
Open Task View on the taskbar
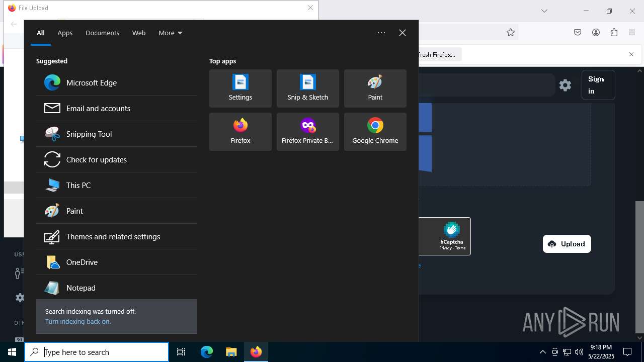click(x=181, y=352)
